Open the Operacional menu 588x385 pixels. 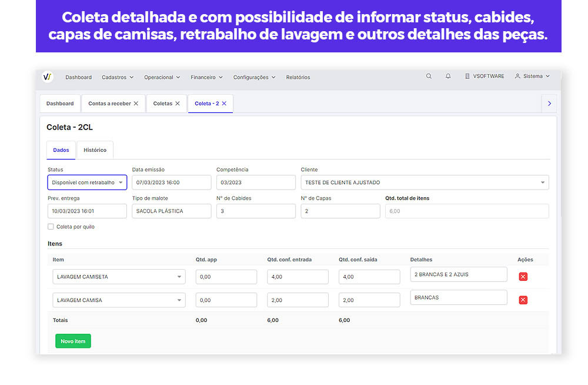click(161, 77)
